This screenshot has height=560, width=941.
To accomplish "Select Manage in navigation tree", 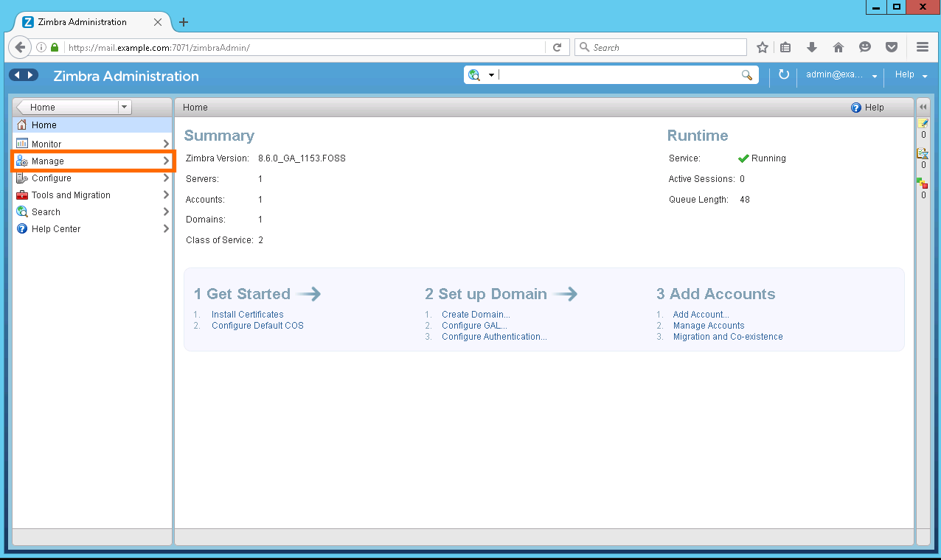I will click(92, 161).
